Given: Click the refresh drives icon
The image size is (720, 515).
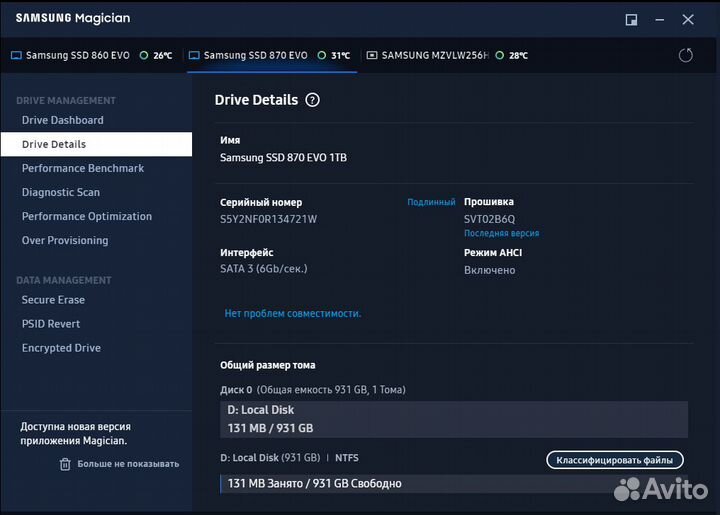Looking at the screenshot, I should pyautogui.click(x=686, y=56).
